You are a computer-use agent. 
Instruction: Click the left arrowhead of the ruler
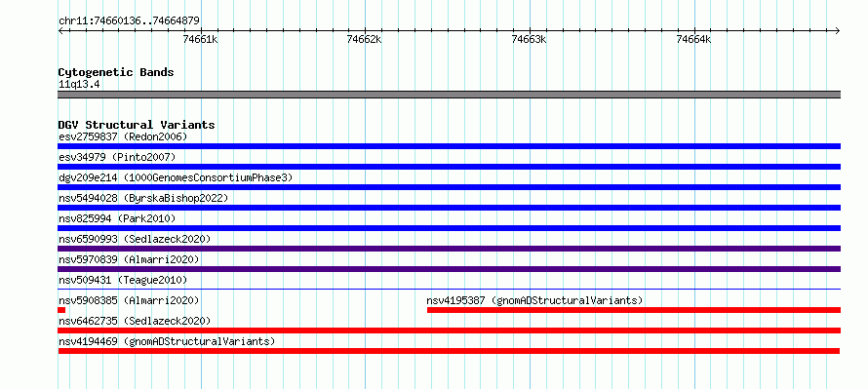(60, 30)
